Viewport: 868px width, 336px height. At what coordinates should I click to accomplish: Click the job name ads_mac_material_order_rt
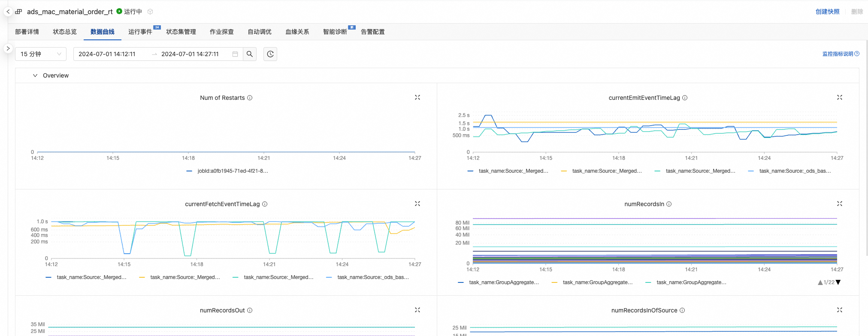(70, 12)
